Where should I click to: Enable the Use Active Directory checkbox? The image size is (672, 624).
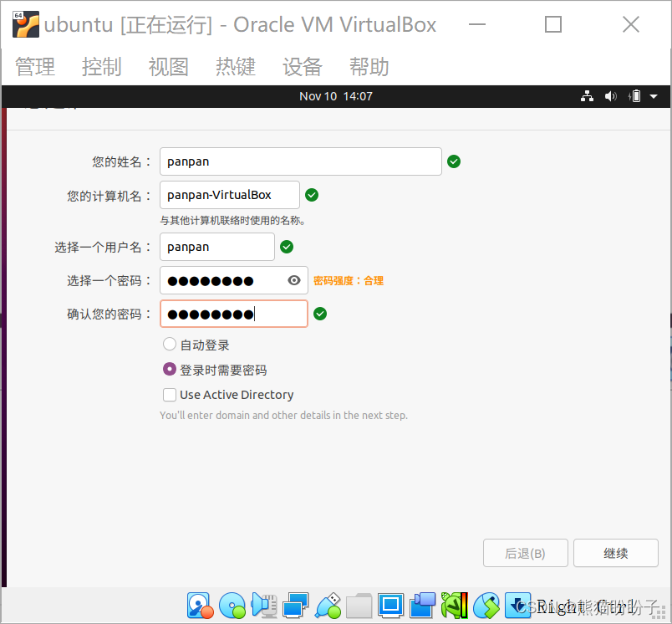[170, 395]
